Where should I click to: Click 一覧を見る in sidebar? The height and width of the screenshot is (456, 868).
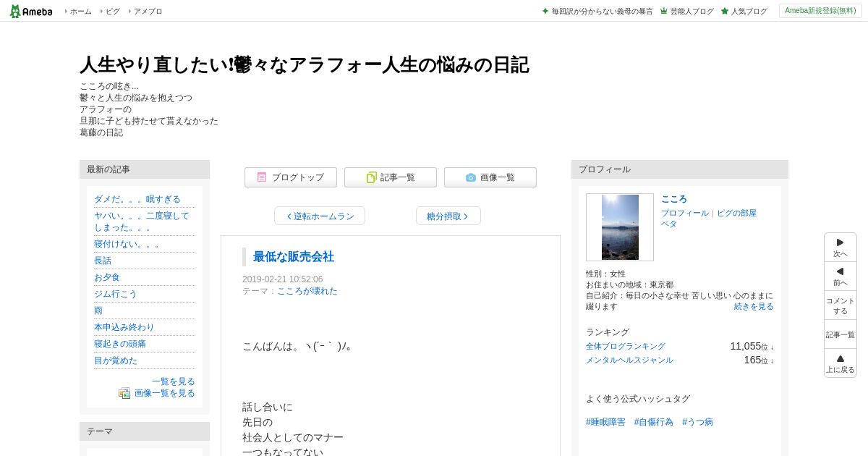click(x=174, y=381)
